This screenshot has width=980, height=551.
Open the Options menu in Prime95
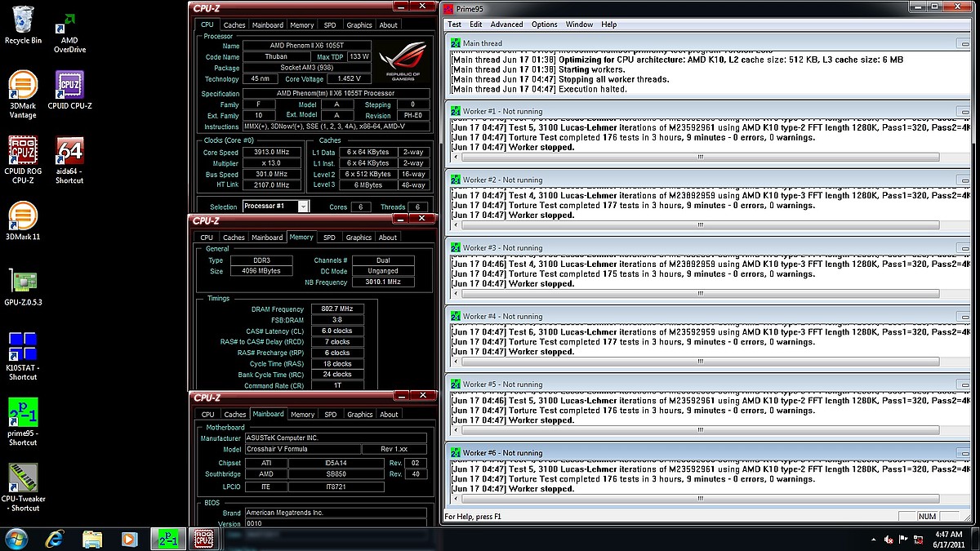click(544, 24)
